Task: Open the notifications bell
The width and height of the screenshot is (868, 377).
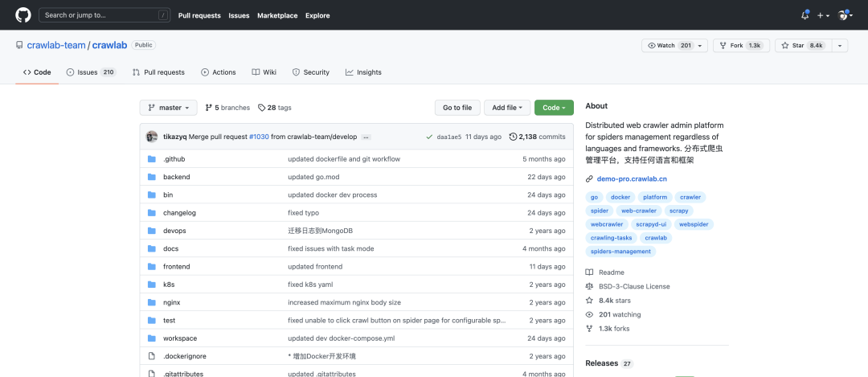Action: click(x=805, y=15)
